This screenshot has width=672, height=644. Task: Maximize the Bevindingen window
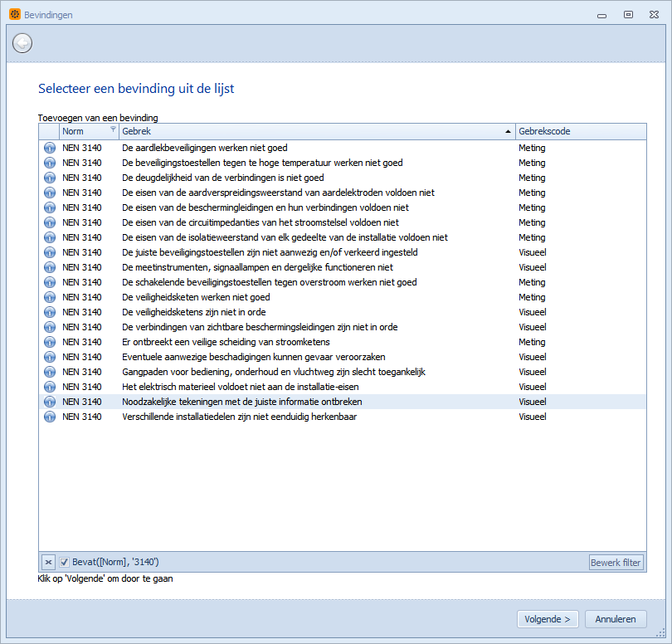point(628,14)
